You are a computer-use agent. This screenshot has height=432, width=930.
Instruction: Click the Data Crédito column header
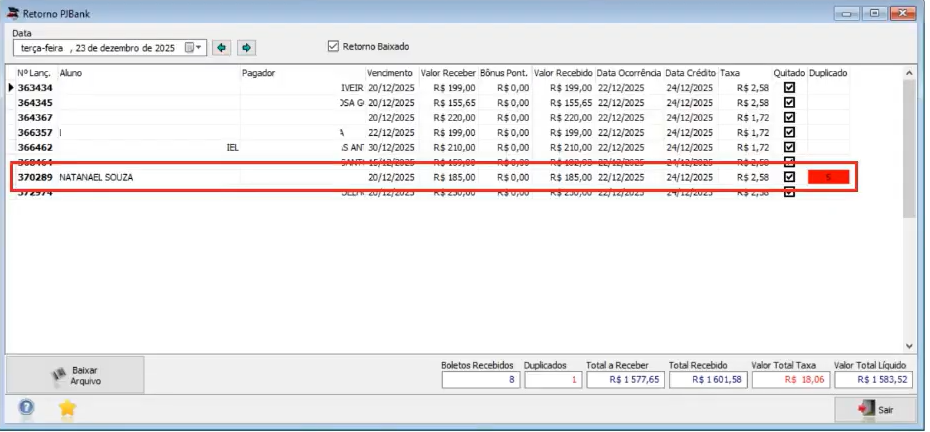point(691,73)
